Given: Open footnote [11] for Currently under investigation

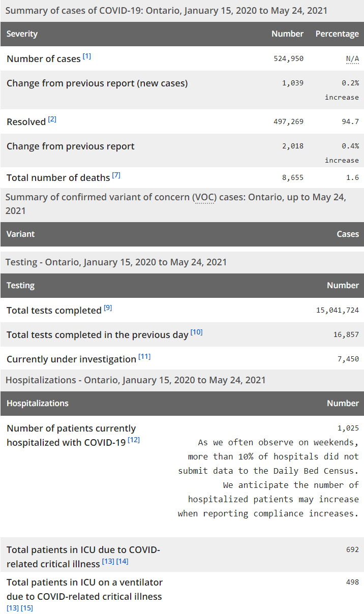Looking at the screenshot, I should click(144, 357).
